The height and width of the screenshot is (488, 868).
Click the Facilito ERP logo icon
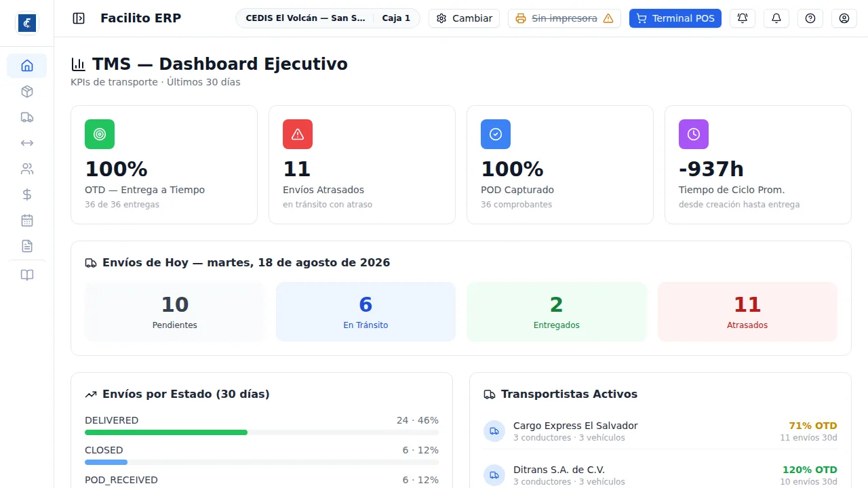click(x=27, y=23)
